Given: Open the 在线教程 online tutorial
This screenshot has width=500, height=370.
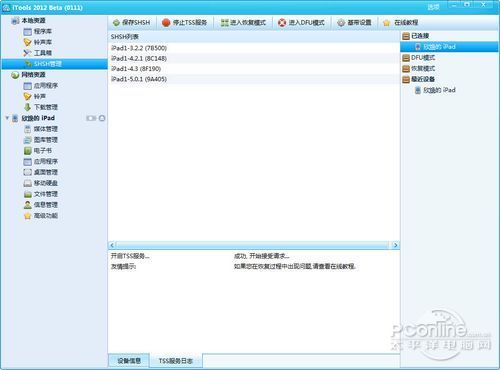Looking at the screenshot, I should [400, 22].
